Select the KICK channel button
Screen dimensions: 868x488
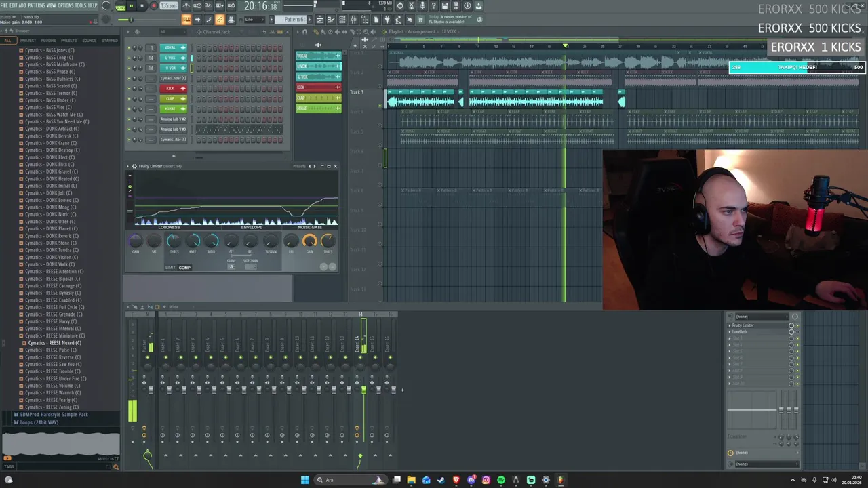click(x=172, y=89)
